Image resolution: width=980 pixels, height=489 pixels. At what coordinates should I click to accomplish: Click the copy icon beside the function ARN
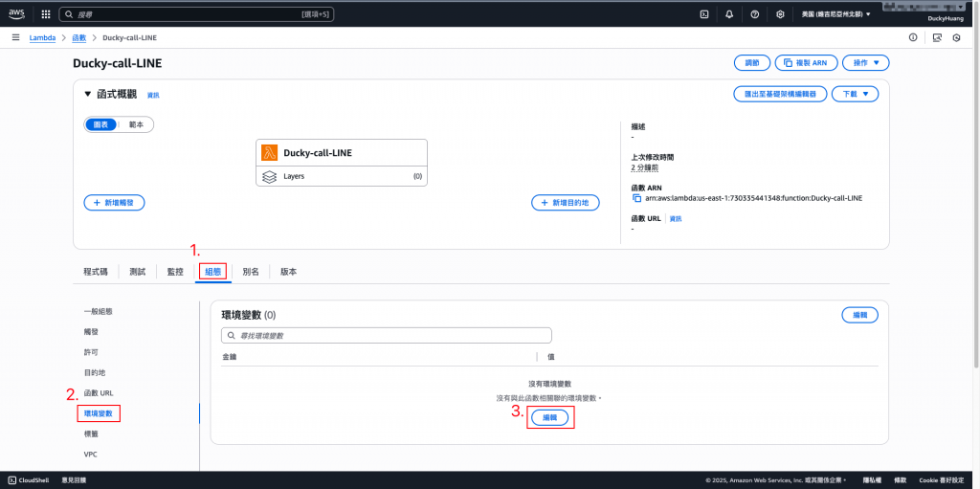636,198
